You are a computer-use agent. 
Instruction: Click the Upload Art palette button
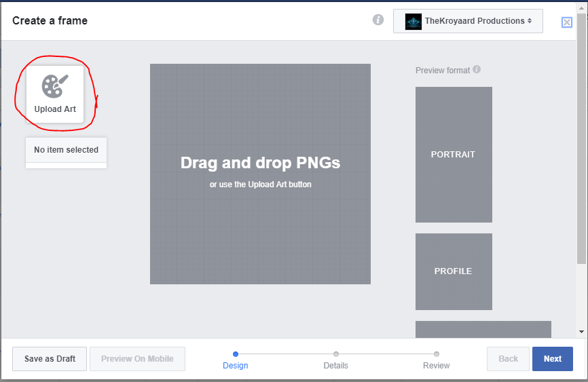(x=55, y=94)
